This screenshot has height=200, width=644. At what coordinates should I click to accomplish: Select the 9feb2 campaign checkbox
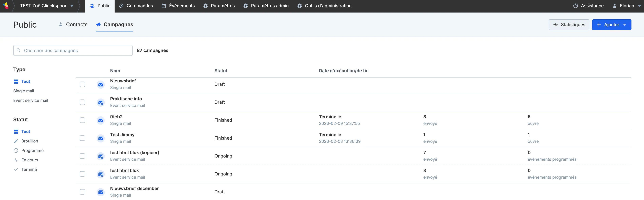tap(82, 120)
